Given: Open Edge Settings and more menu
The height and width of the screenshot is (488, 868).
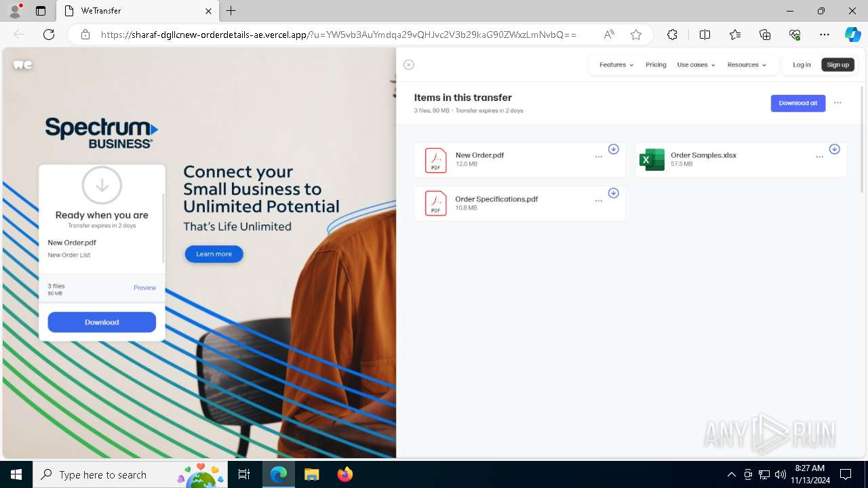Looking at the screenshot, I should (x=825, y=35).
